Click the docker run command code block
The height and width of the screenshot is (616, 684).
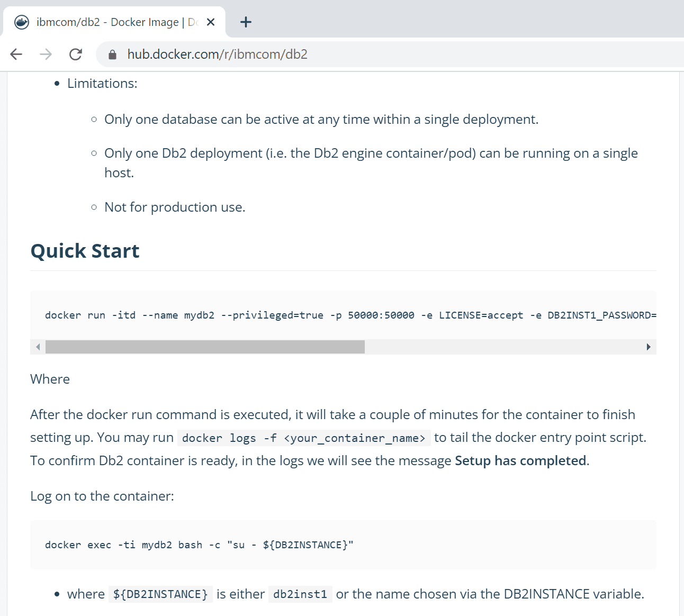click(343, 315)
